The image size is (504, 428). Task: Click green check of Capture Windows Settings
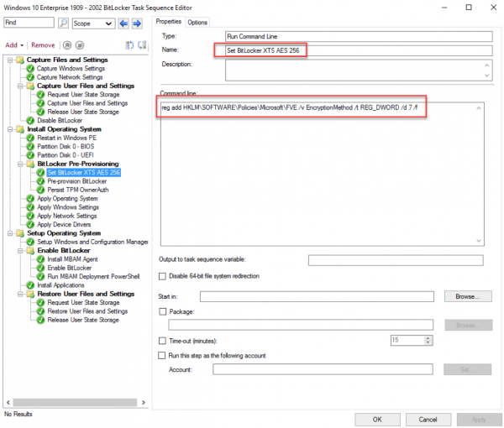point(30,69)
